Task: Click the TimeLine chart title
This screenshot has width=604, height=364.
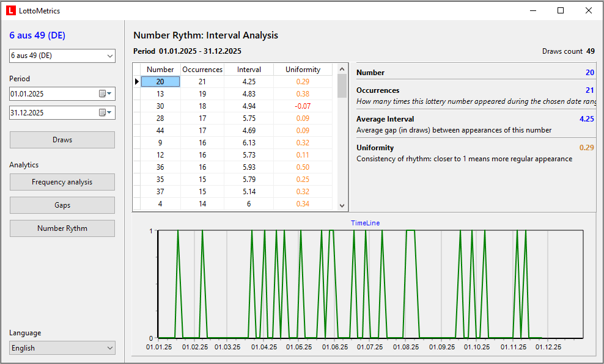Action: [364, 223]
